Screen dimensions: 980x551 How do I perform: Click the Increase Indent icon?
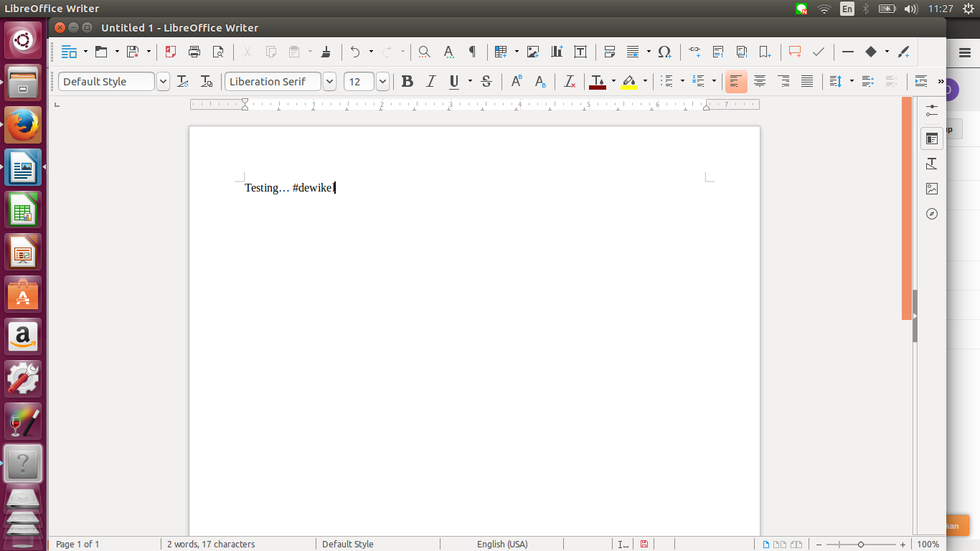[921, 82]
